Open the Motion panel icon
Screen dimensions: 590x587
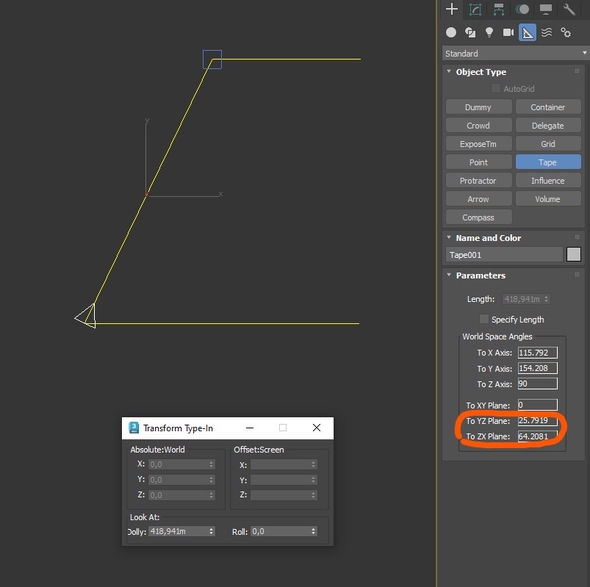pos(522,9)
